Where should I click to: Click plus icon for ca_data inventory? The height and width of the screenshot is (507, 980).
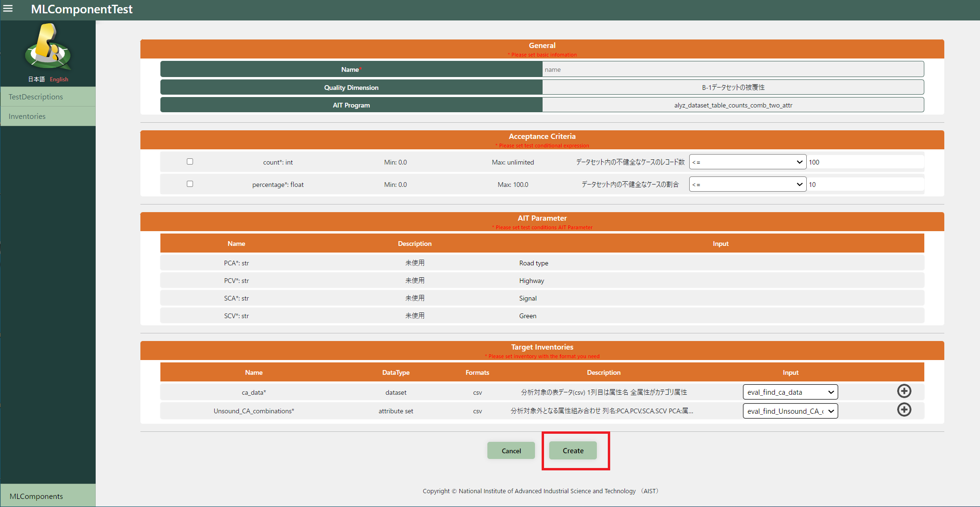coord(904,391)
